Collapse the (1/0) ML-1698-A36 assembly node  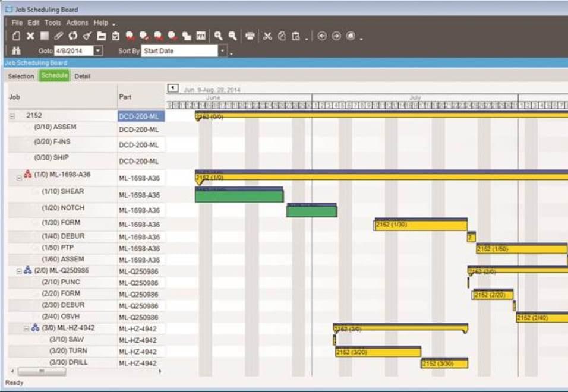pyautogui.click(x=19, y=176)
